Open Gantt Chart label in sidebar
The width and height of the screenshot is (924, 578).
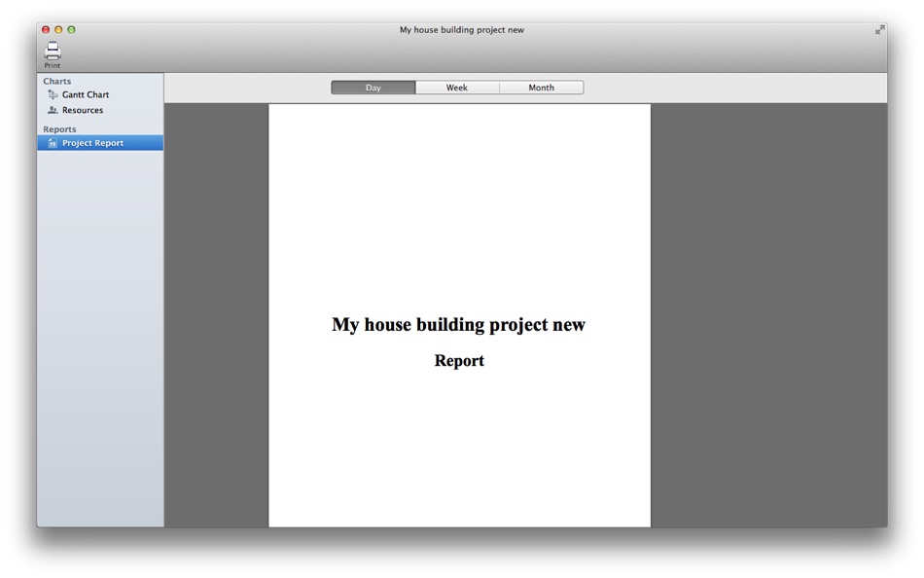point(86,94)
